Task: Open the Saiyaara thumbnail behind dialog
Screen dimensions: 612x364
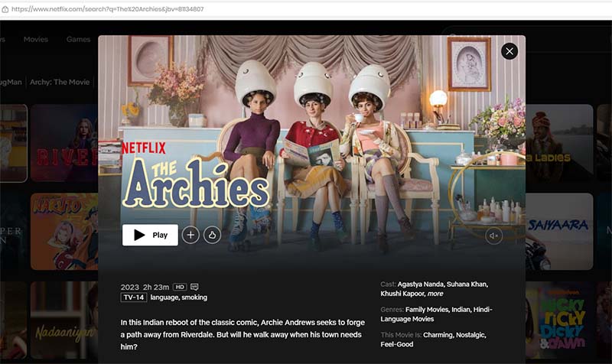Action: tap(559, 232)
